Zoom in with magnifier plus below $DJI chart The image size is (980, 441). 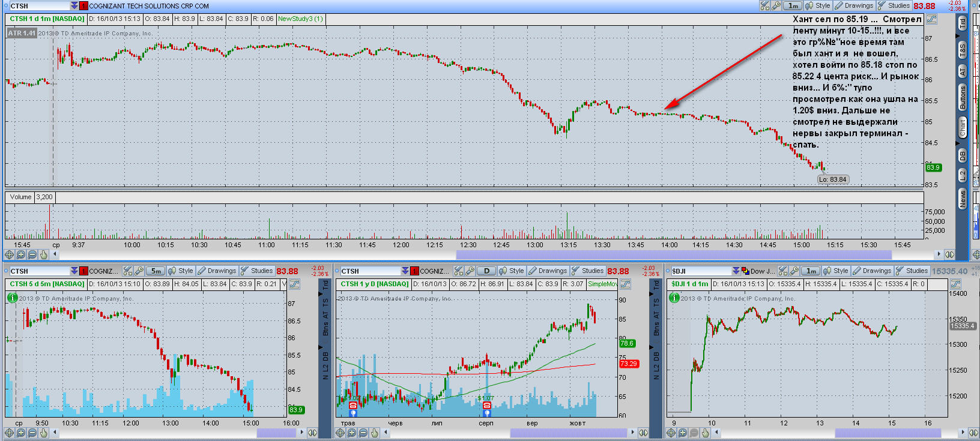coord(683,433)
